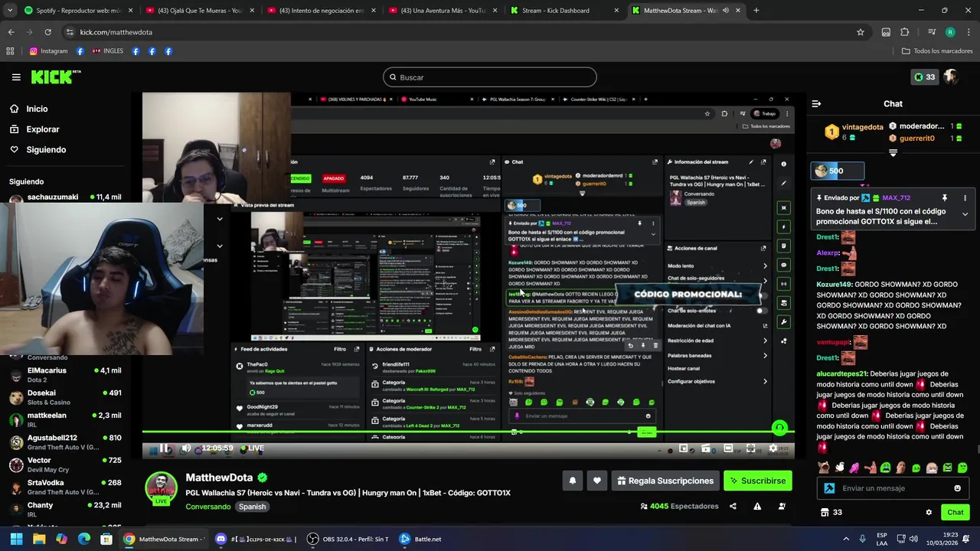Image resolution: width=980 pixels, height=551 pixels.
Task: Open the profile avatar menu
Action: (951, 77)
